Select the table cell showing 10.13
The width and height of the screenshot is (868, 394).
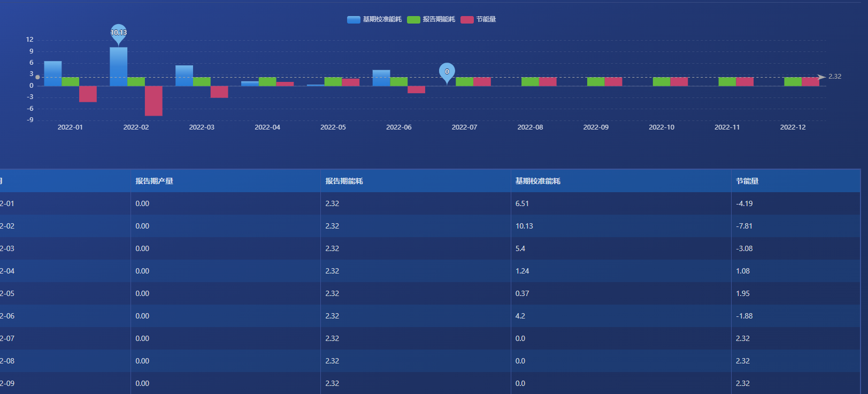click(x=621, y=226)
